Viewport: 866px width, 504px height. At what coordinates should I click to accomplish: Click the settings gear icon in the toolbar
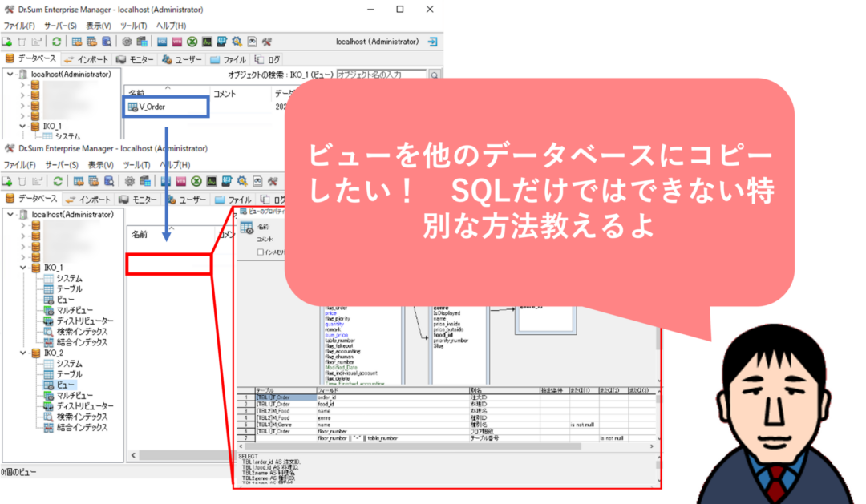[126, 40]
